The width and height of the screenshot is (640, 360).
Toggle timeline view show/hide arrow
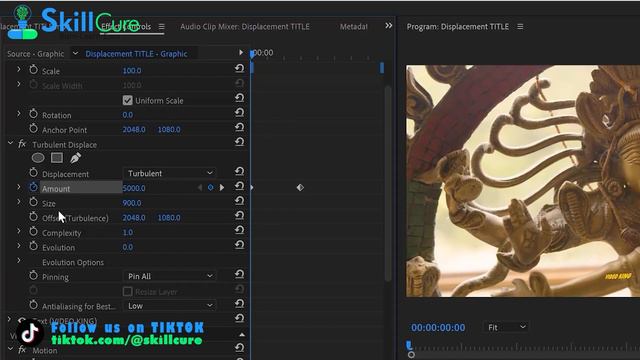point(241,52)
